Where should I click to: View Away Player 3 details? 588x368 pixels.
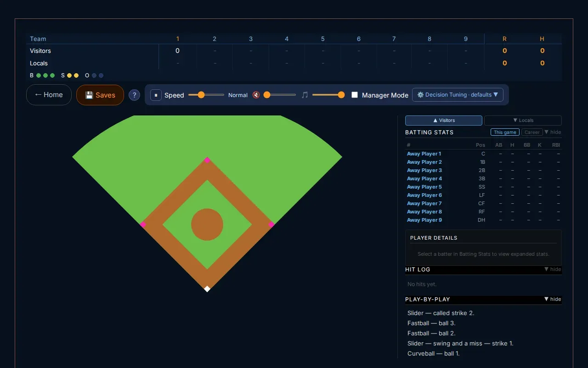[483, 170]
